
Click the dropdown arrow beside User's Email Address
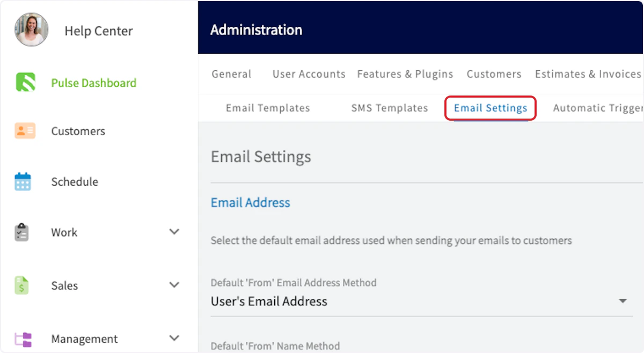point(623,301)
